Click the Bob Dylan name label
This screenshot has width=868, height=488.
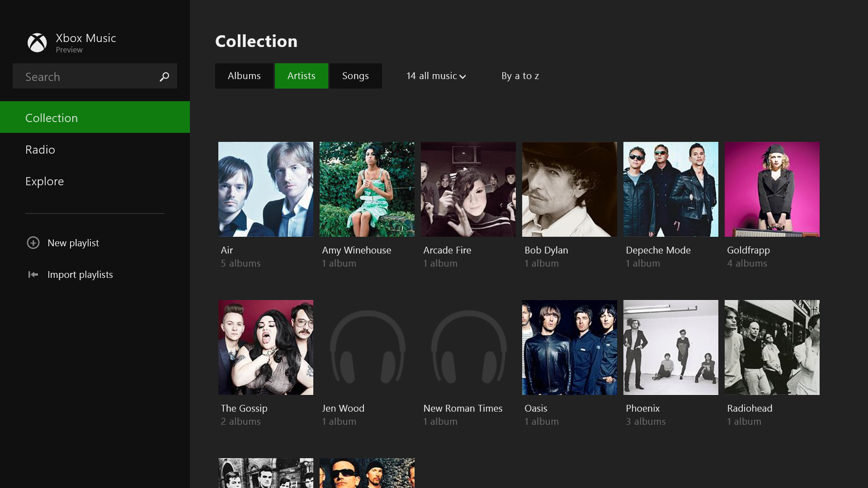(546, 250)
